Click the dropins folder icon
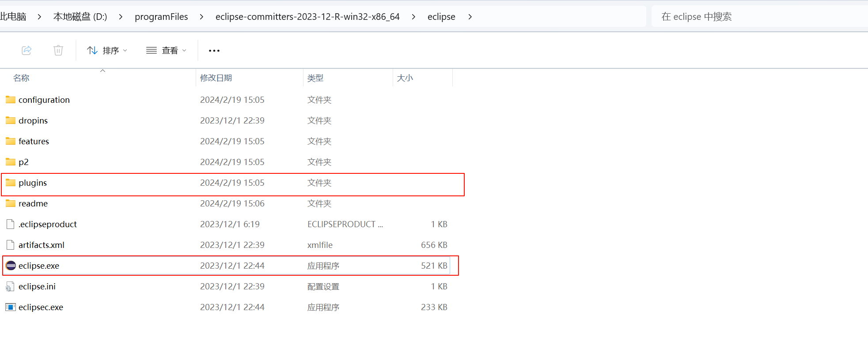 click(x=11, y=120)
